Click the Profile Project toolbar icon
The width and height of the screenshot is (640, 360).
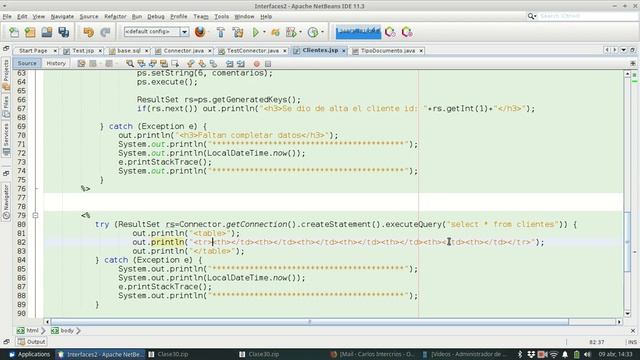[x=291, y=32]
